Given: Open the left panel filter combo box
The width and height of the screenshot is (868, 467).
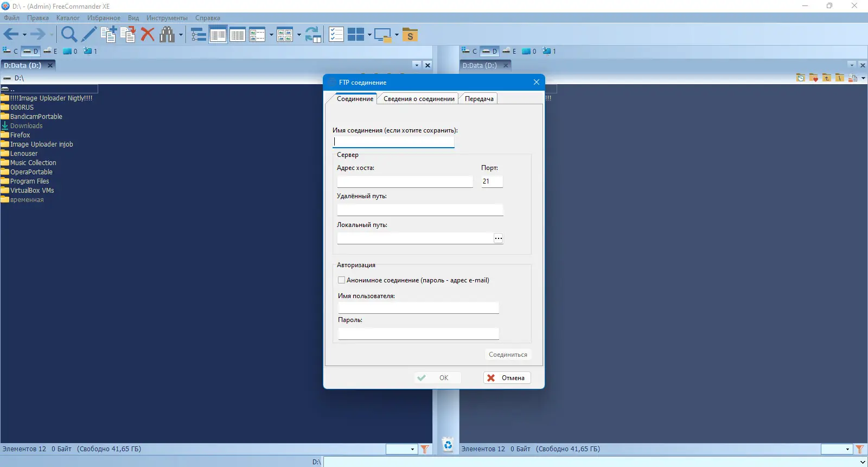Looking at the screenshot, I should pos(401,449).
